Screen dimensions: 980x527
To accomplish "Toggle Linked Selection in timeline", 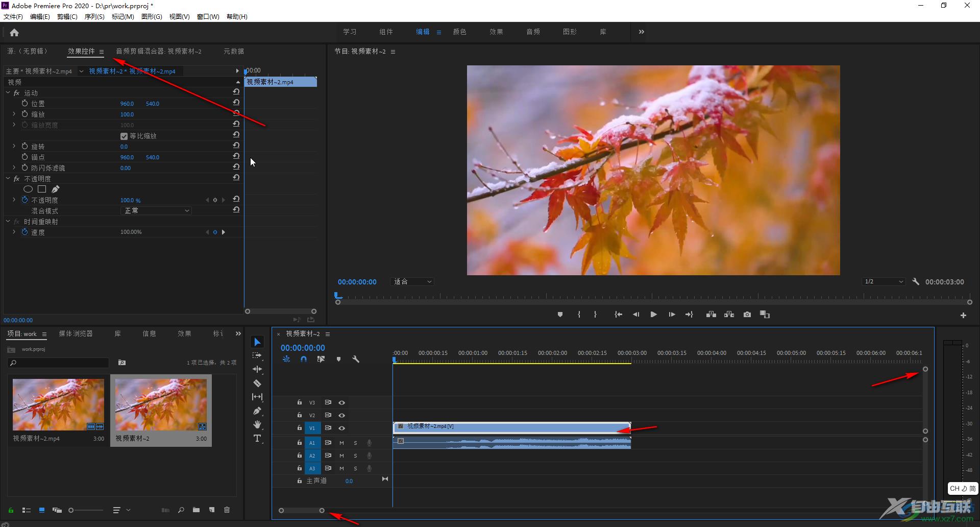I will click(x=321, y=359).
